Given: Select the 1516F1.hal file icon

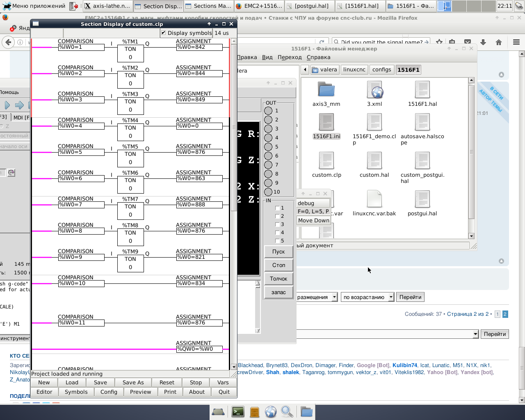Looking at the screenshot, I should click(x=422, y=89).
